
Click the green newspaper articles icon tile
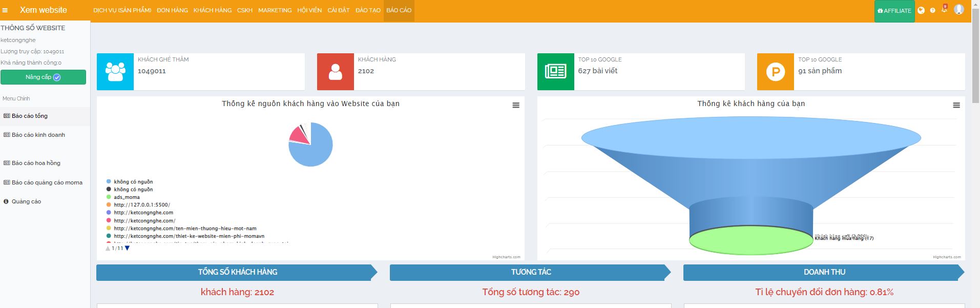[x=555, y=72]
